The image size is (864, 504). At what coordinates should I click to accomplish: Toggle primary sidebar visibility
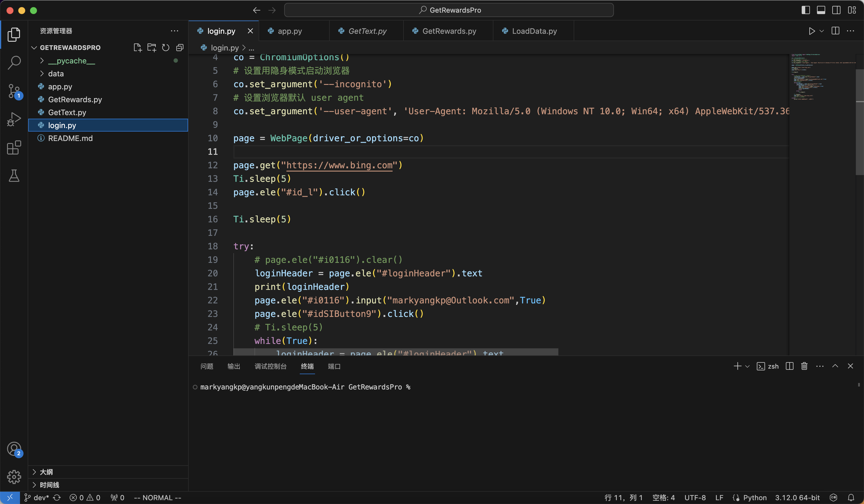(806, 10)
